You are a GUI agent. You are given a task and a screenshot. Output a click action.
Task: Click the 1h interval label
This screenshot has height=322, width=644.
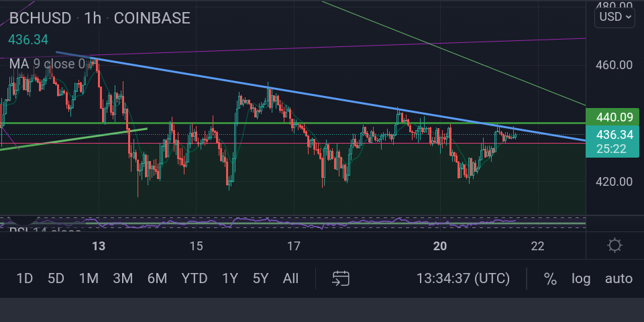pos(93,18)
